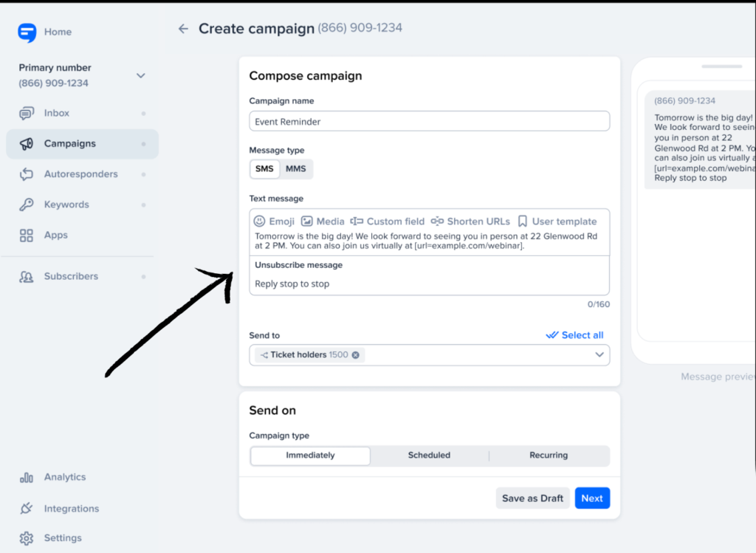This screenshot has width=756, height=553.
Task: Choose Recurring campaign type
Action: (x=549, y=456)
